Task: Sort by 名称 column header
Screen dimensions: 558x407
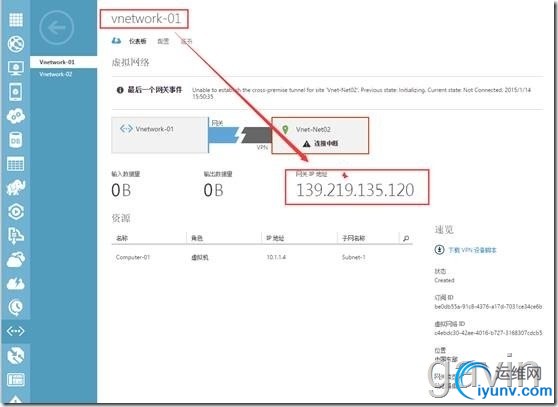Action: point(122,238)
